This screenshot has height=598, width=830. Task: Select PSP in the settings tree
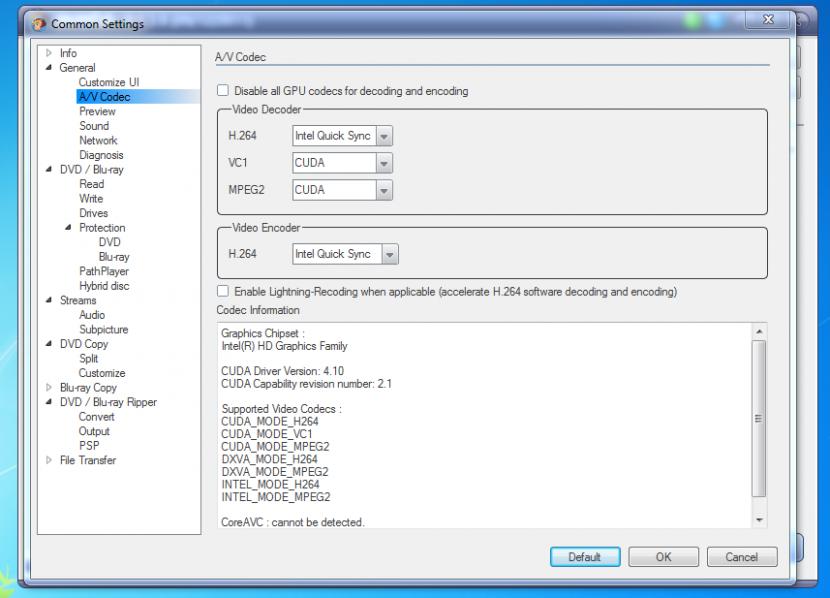pos(89,446)
